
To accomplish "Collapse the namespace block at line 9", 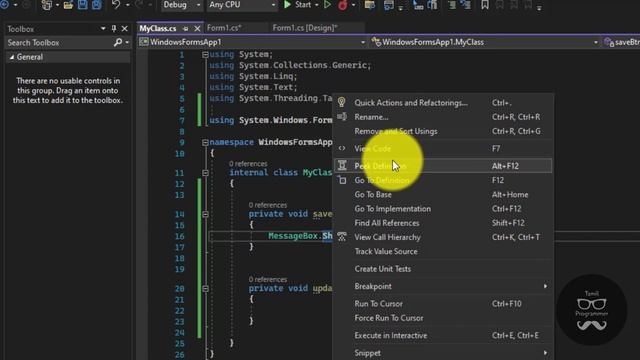I will tap(205, 142).
